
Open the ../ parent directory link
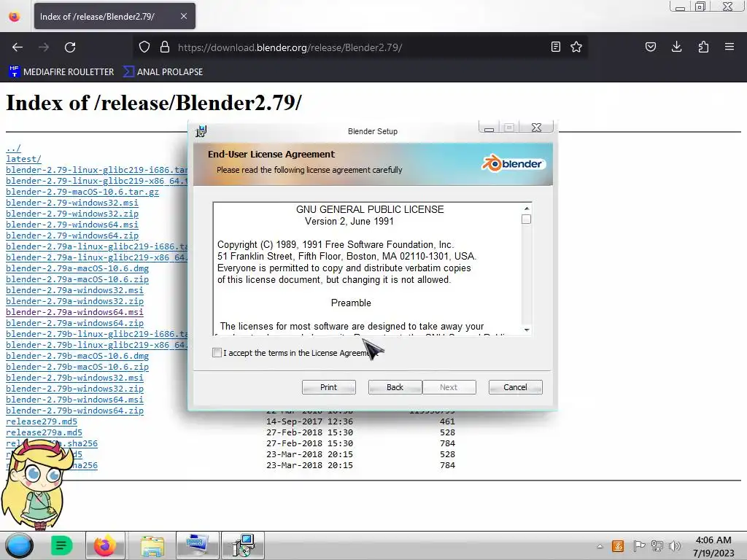coord(13,148)
